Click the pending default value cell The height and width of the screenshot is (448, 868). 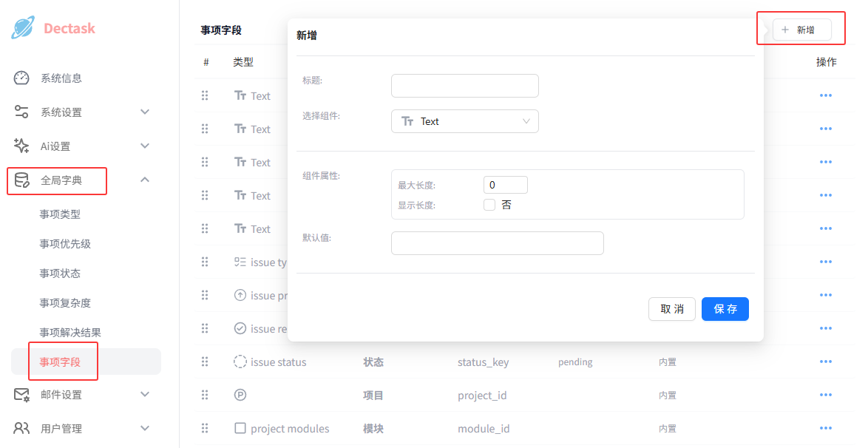click(575, 362)
